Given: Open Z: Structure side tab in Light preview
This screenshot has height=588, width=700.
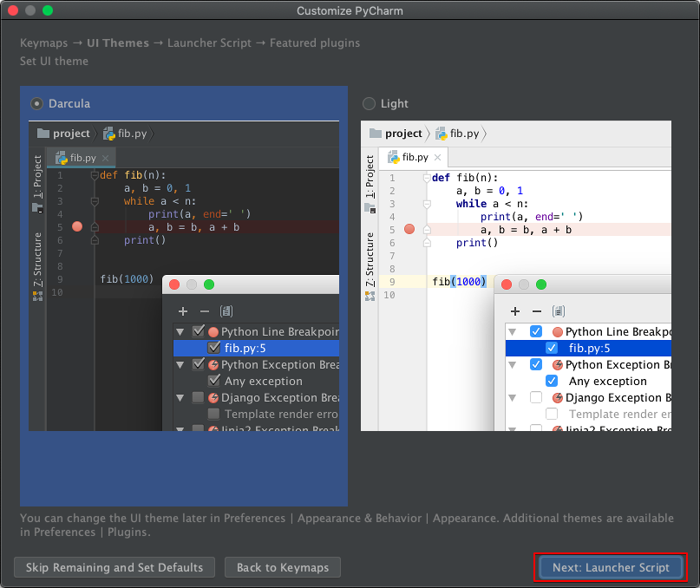Looking at the screenshot, I should (x=370, y=259).
